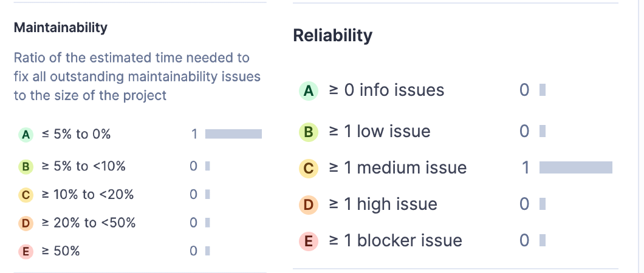This screenshot has height=273, width=644.
Task: Choose the '≥ 1 blocker issue' row
Action: (x=395, y=241)
